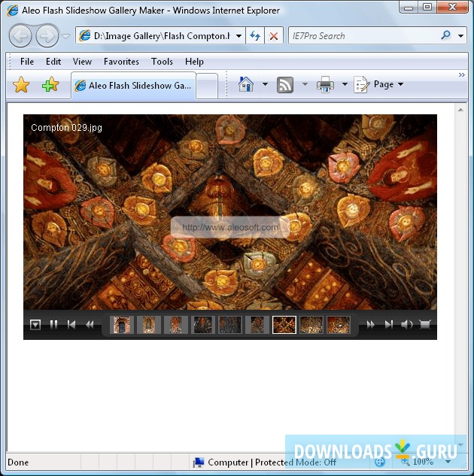Open the search provider dropdown arrow

(460, 36)
